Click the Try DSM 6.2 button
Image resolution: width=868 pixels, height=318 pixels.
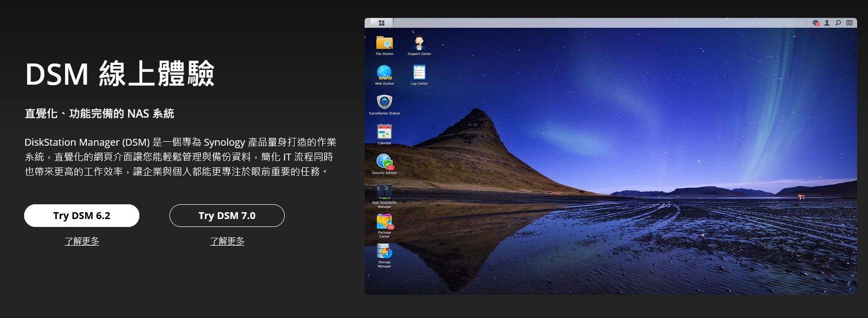82,216
